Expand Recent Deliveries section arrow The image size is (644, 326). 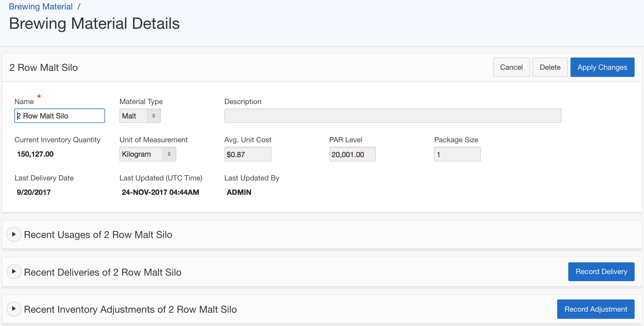coord(14,272)
